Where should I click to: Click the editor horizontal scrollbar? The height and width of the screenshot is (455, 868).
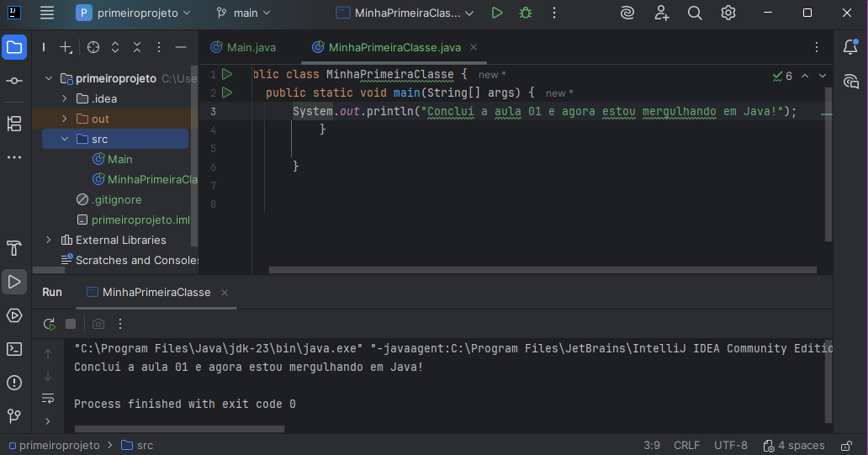coord(542,270)
